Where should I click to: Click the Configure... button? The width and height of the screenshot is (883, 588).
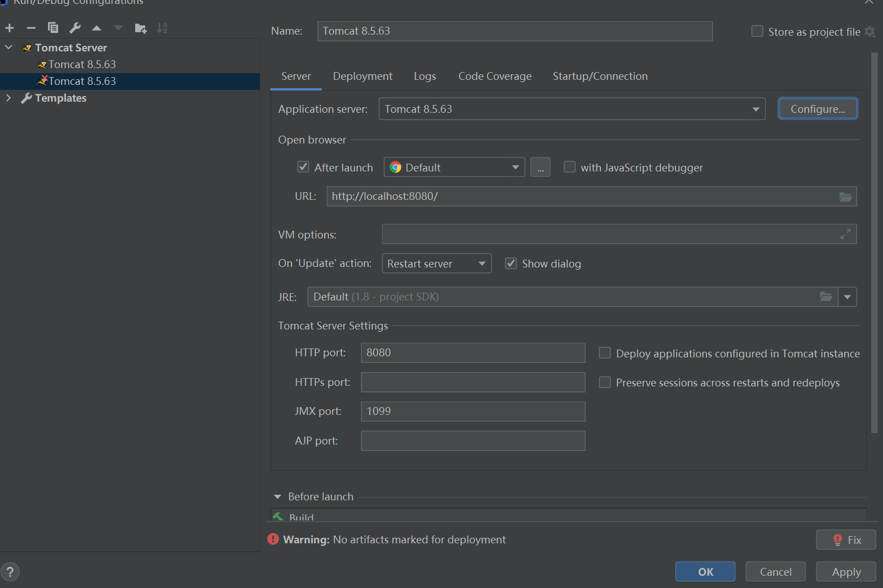pos(818,109)
